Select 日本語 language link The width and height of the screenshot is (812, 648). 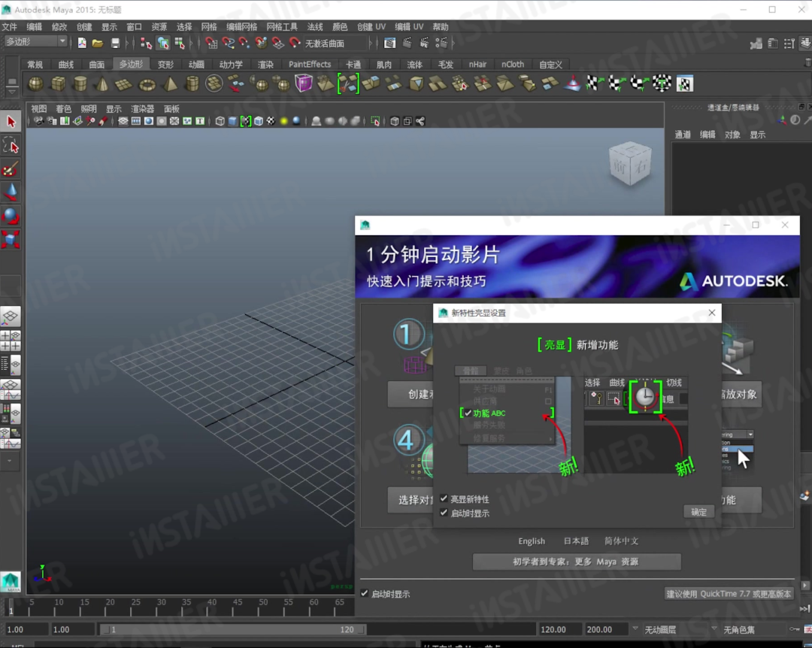(576, 541)
